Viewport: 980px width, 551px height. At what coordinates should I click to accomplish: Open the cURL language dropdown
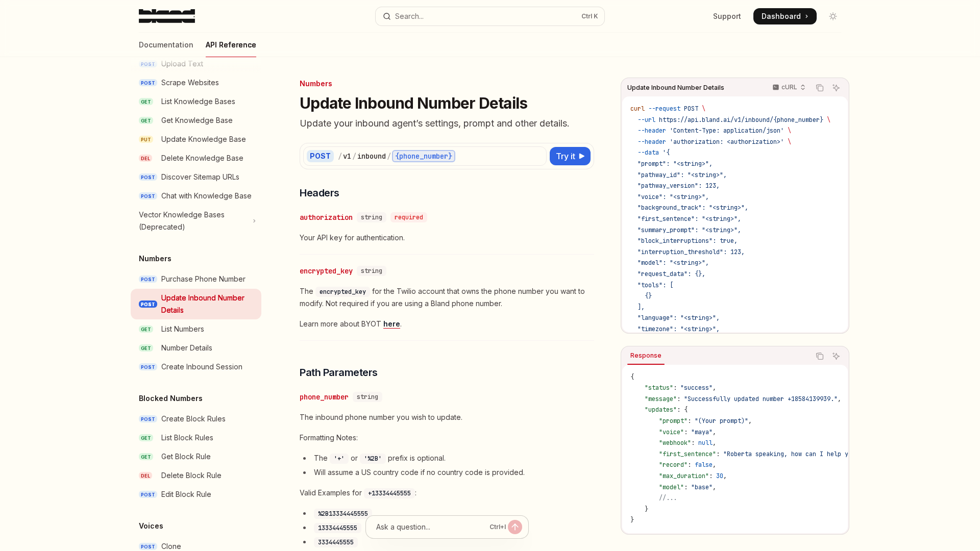[x=789, y=87]
